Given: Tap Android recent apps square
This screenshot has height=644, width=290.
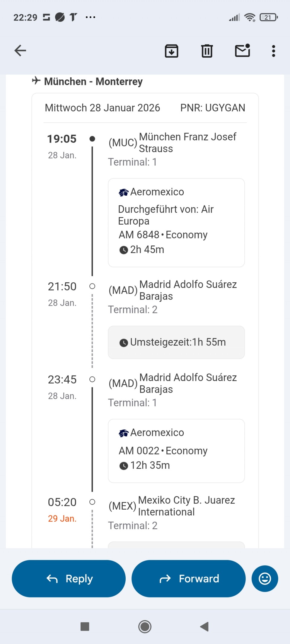Looking at the screenshot, I should coord(85,626).
